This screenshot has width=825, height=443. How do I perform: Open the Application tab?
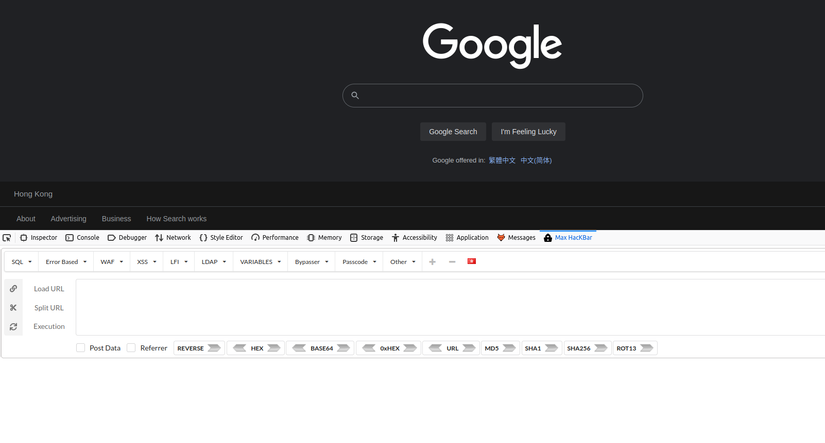[x=467, y=238]
